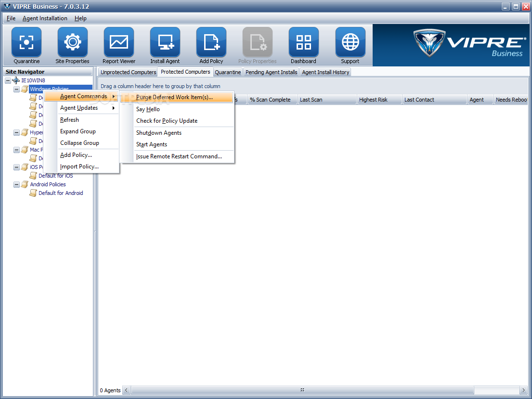Click the VIPRE app icon in title bar
The width and height of the screenshot is (532, 399).
tap(7, 6)
